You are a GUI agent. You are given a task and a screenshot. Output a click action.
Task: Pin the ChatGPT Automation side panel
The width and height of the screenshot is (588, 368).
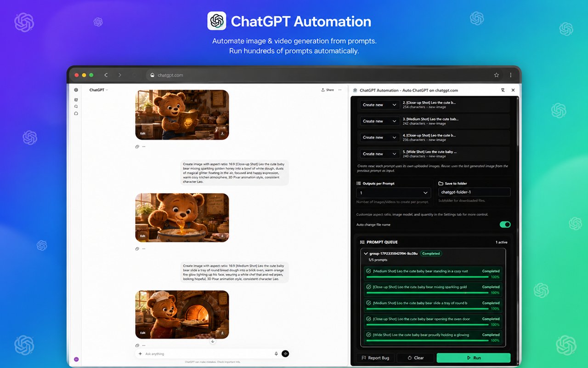(x=503, y=90)
